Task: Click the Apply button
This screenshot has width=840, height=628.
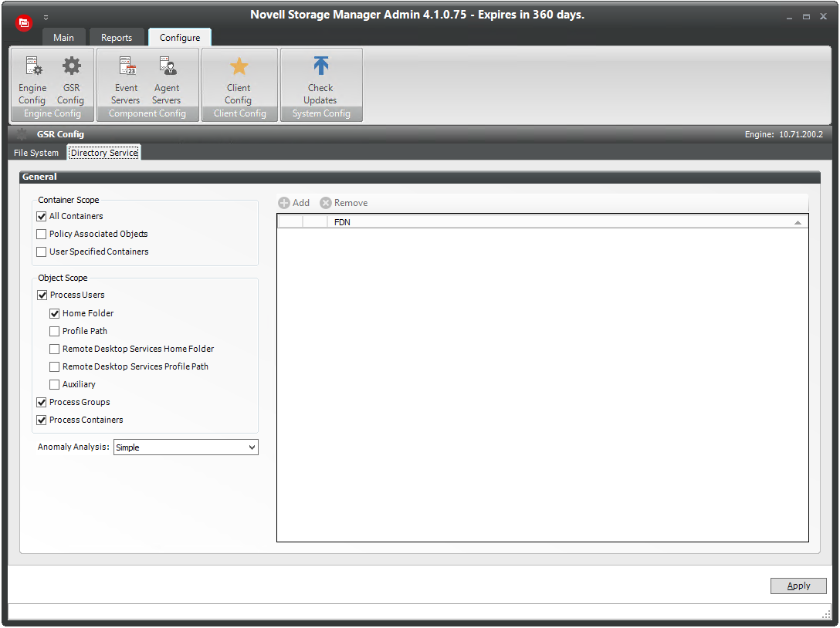Action: tap(798, 586)
